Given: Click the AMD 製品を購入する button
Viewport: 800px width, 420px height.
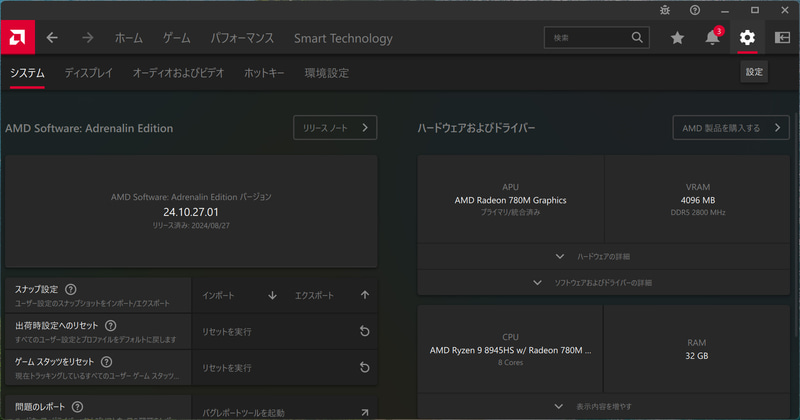Looking at the screenshot, I should [x=731, y=128].
